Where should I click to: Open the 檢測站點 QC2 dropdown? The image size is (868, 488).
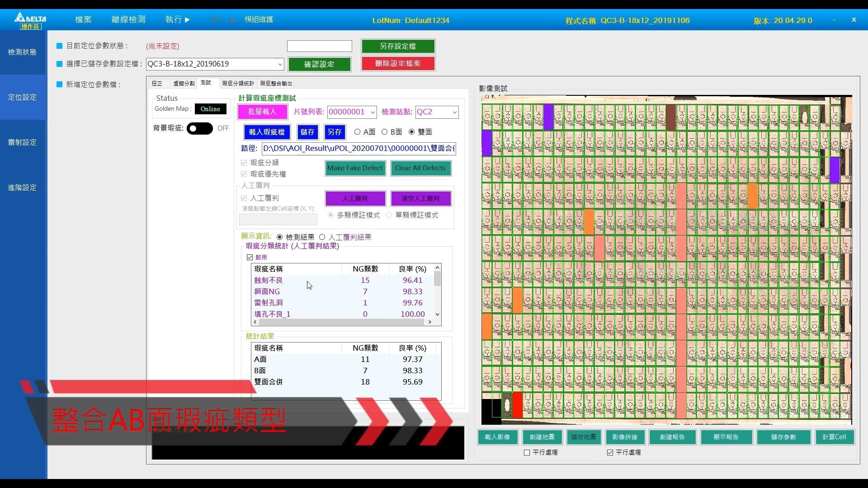click(x=454, y=112)
